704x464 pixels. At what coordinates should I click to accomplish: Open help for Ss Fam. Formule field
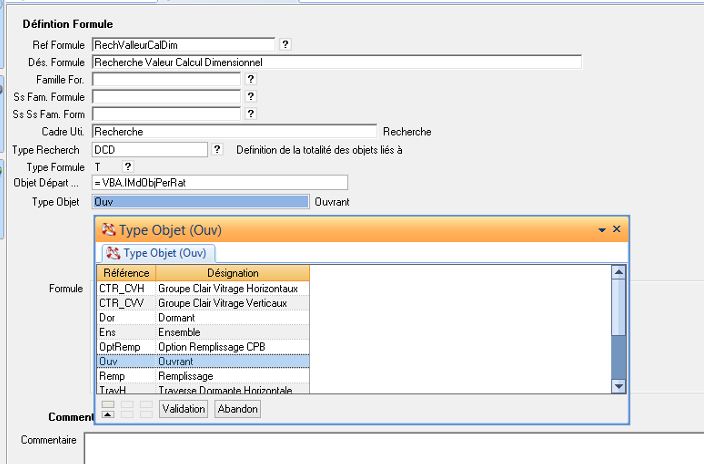click(251, 97)
